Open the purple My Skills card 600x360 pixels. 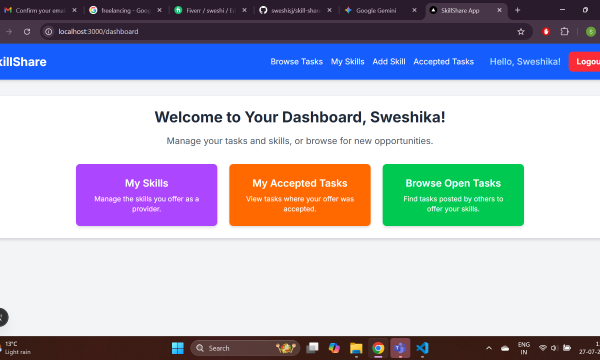(x=147, y=195)
